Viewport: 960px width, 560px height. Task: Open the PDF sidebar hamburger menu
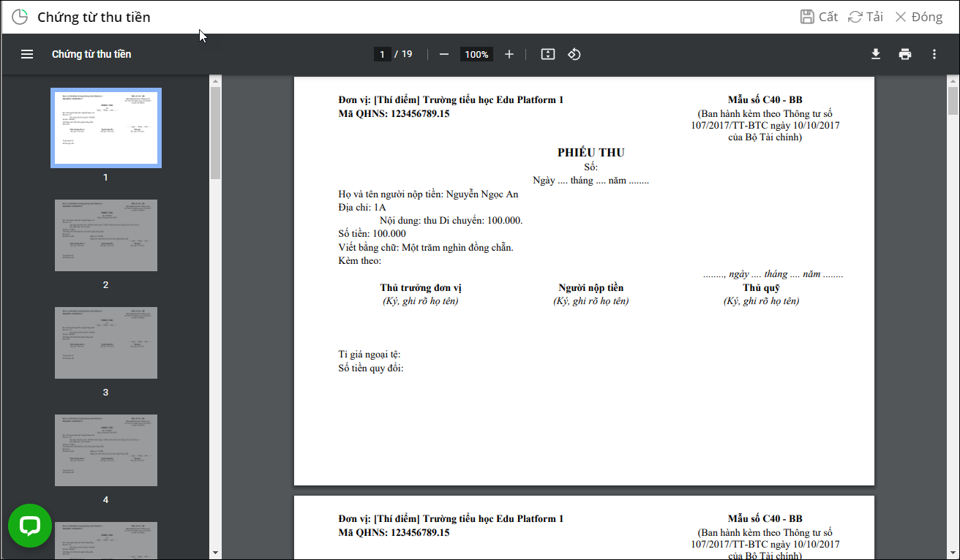coord(27,54)
